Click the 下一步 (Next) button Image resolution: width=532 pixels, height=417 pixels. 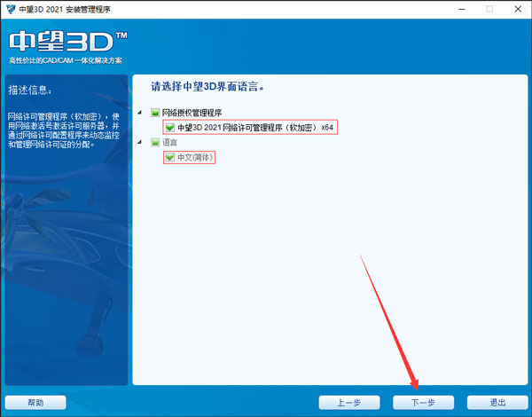pos(423,403)
